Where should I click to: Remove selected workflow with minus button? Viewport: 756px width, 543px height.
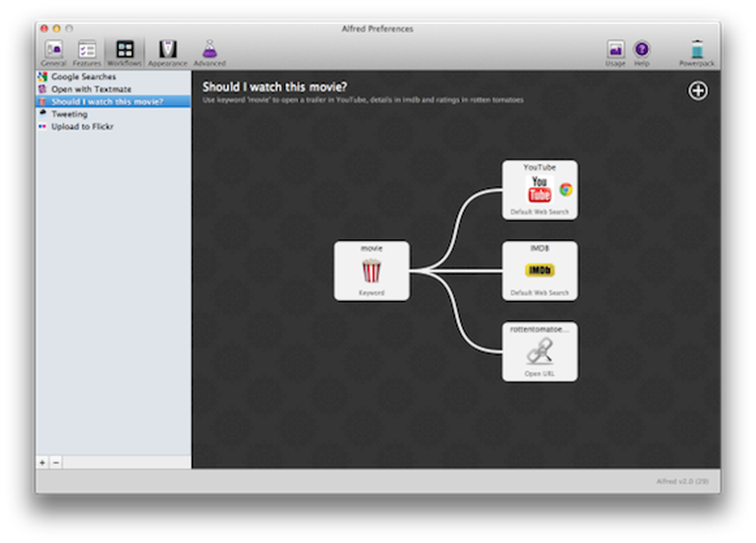coord(56,463)
